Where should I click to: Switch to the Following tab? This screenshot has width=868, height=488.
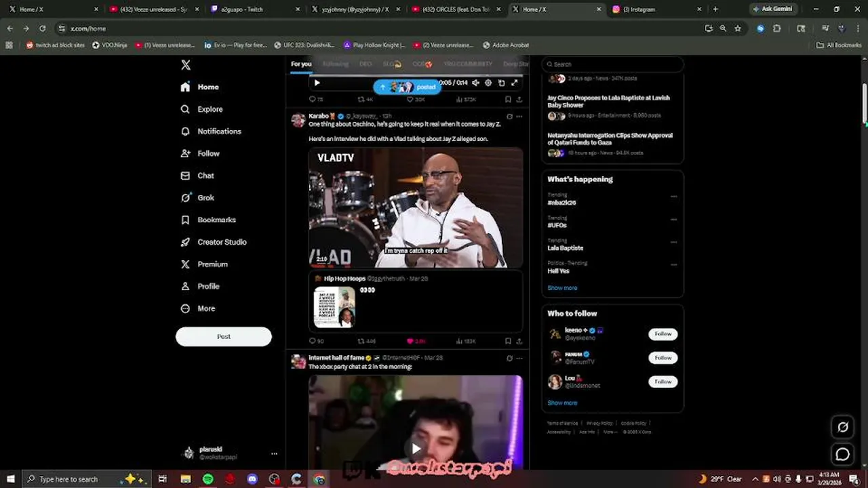pos(335,64)
